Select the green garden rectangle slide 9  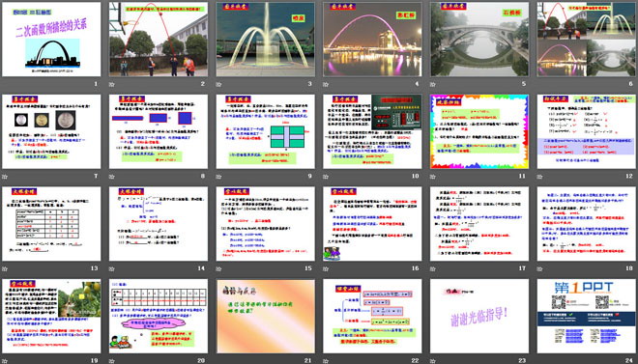pos(265,131)
